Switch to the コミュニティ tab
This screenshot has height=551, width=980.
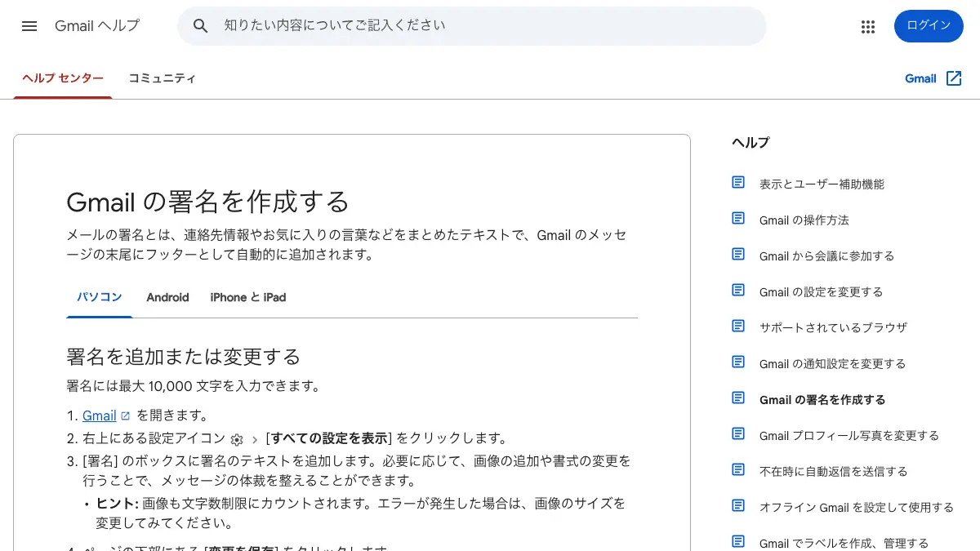pyautogui.click(x=162, y=79)
